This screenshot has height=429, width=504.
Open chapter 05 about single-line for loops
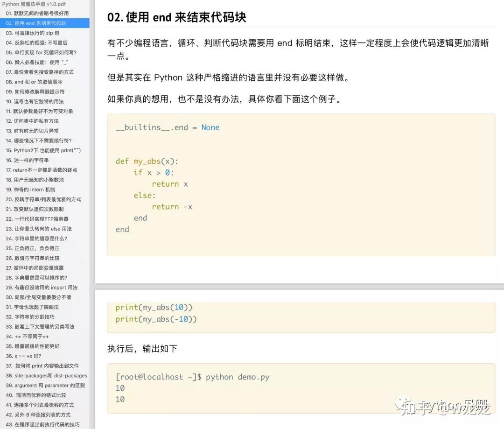pyautogui.click(x=42, y=52)
